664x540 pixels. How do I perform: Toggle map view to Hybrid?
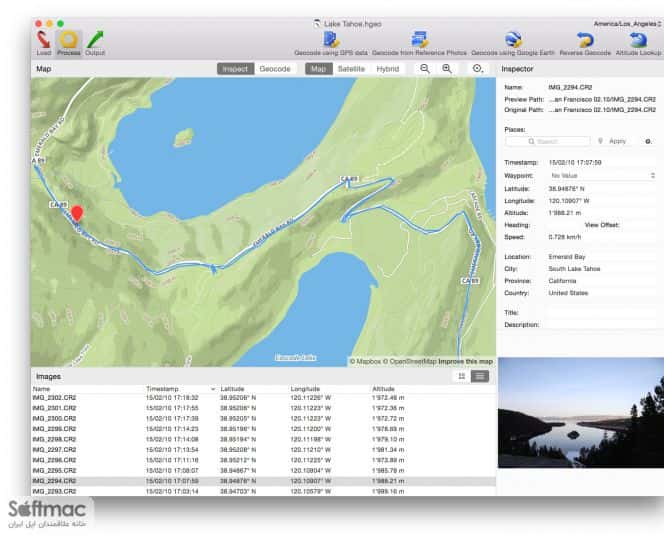[387, 69]
